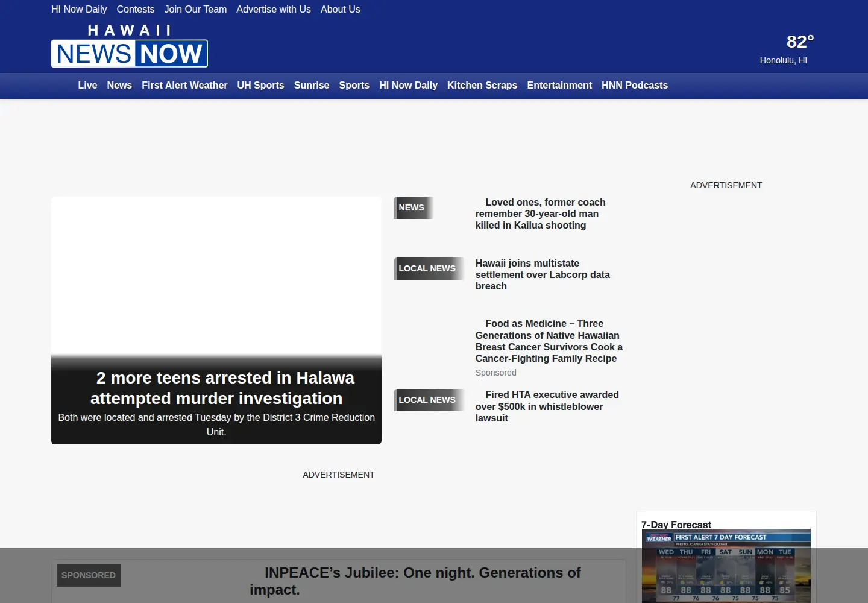This screenshot has width=868, height=603.
Task: Click LOCAL NEWS tag on HTA story
Action: (429, 400)
